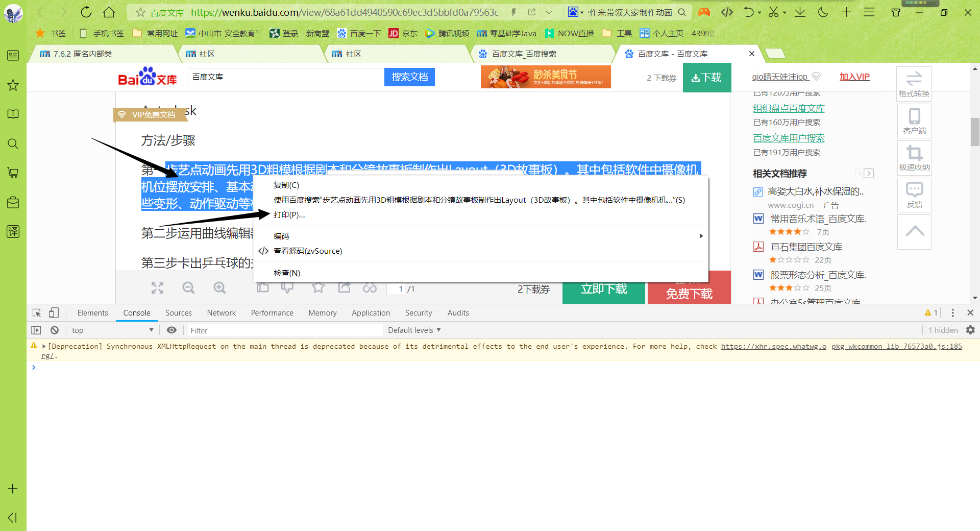Open the sidebar translate icon
This screenshot has height=531, width=980.
(x=13, y=231)
